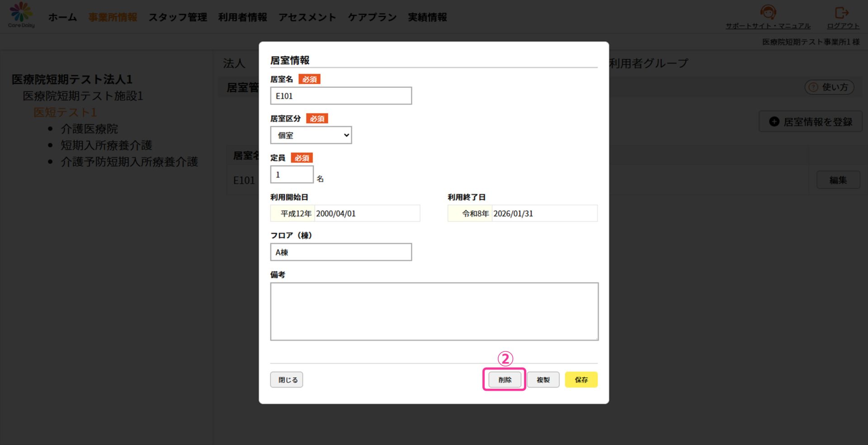Select 短期入所療養介護 in the sidebar tree

[106, 145]
